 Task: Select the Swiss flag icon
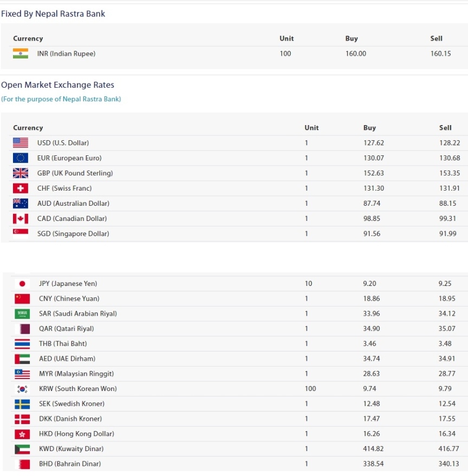pyautogui.click(x=21, y=188)
